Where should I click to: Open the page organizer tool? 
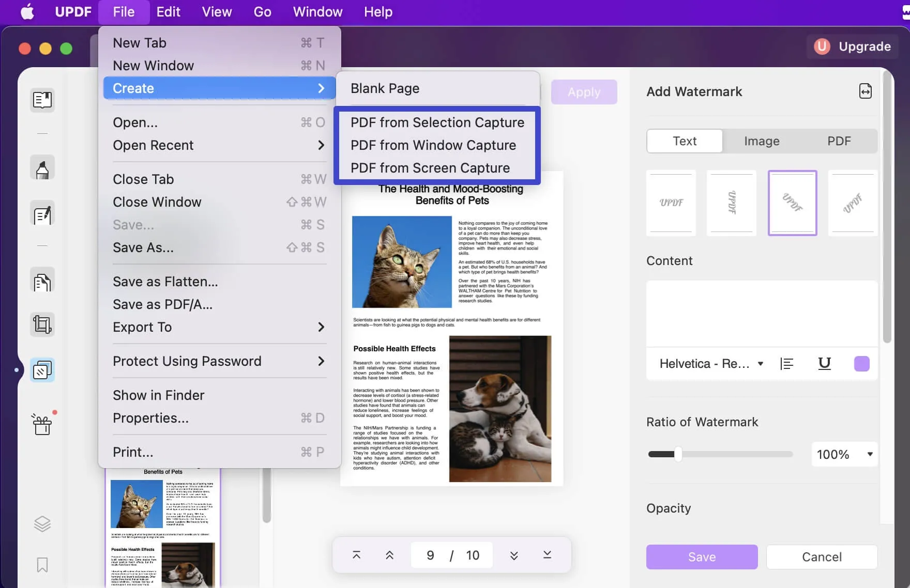42,281
